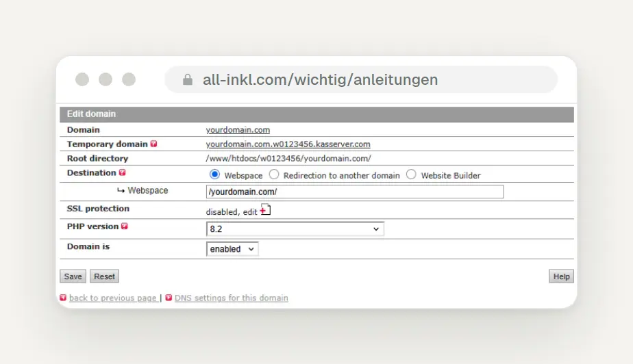Click help icon next to Temporary domain
Image resolution: width=633 pixels, height=364 pixels.
(154, 144)
